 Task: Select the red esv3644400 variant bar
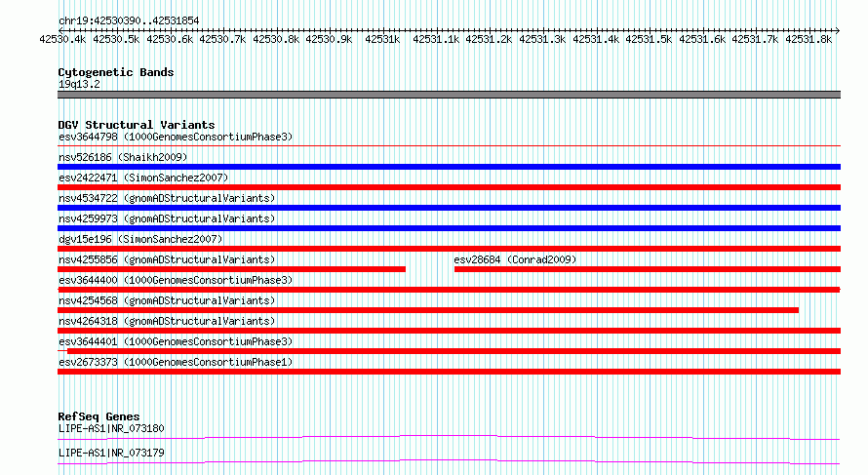coord(449,290)
